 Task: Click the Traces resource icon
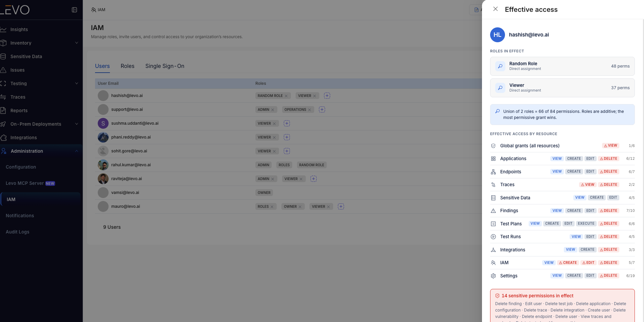(493, 185)
